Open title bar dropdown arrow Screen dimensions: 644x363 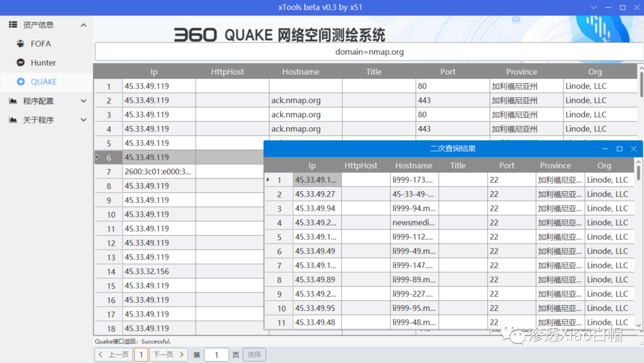coord(593,7)
